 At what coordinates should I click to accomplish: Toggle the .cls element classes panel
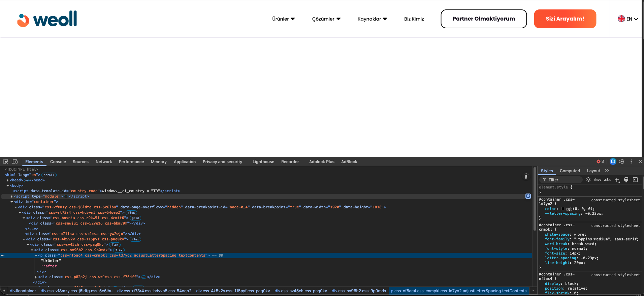pyautogui.click(x=607, y=180)
